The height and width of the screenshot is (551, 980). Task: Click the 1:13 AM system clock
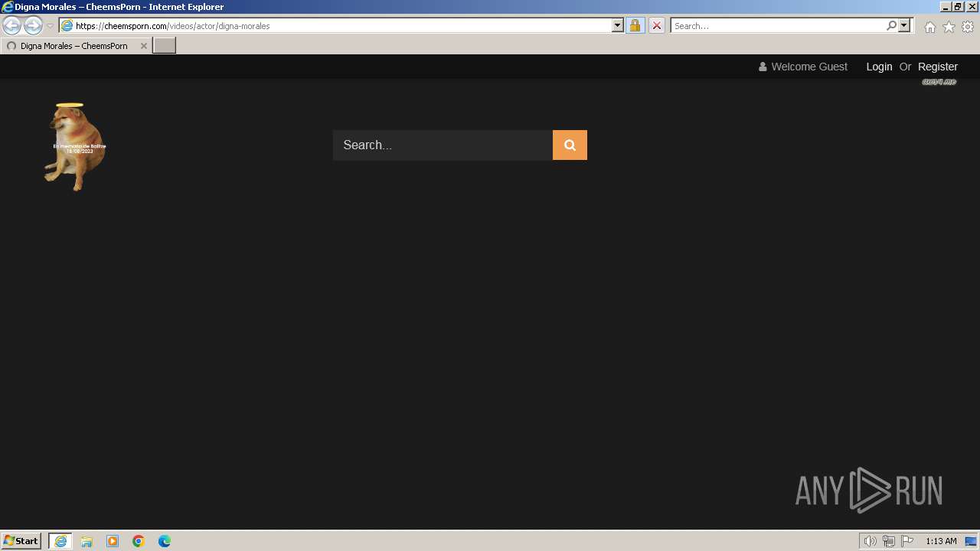coord(941,541)
